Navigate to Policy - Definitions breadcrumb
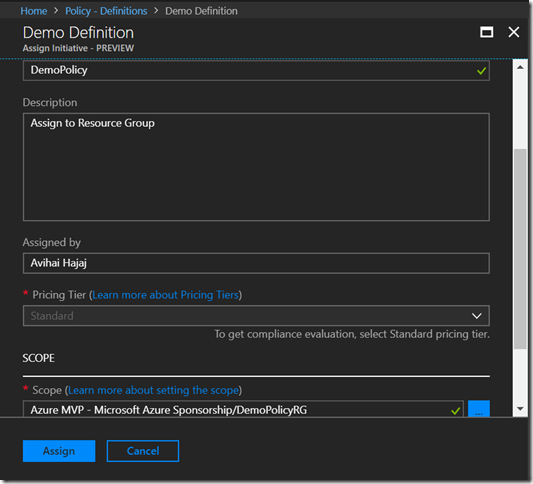The image size is (533, 484). tap(106, 11)
